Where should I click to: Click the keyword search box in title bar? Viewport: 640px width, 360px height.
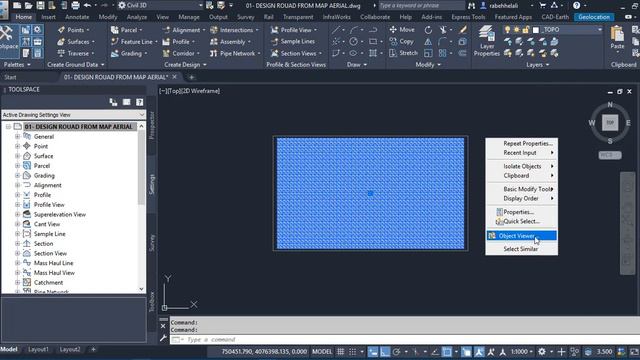421,5
